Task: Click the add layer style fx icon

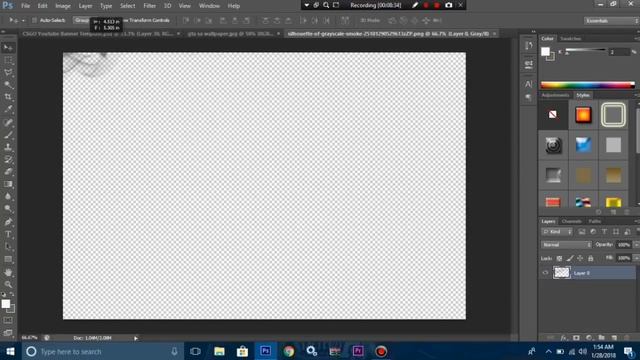Action: tap(564, 338)
